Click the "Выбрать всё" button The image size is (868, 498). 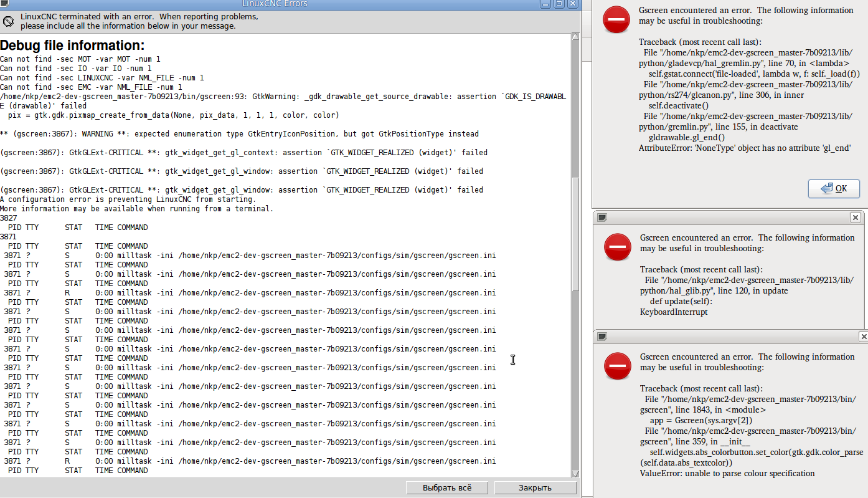(x=447, y=488)
